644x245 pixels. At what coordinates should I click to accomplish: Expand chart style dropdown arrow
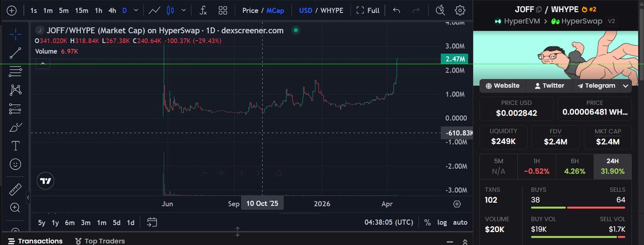click(185, 10)
